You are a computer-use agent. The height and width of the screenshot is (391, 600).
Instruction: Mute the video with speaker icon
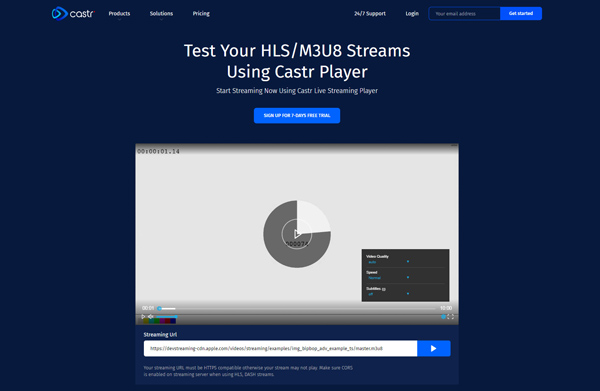click(x=151, y=316)
